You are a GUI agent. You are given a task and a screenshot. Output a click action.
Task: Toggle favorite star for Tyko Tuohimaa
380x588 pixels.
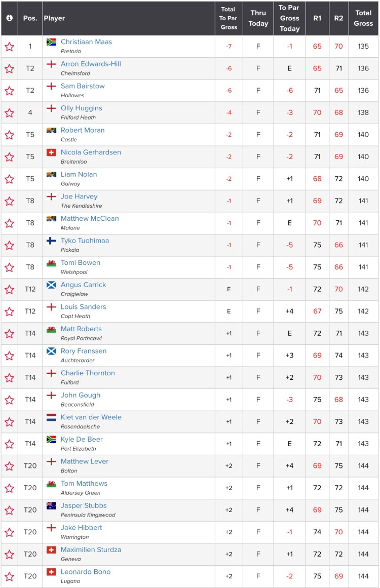[x=9, y=245]
